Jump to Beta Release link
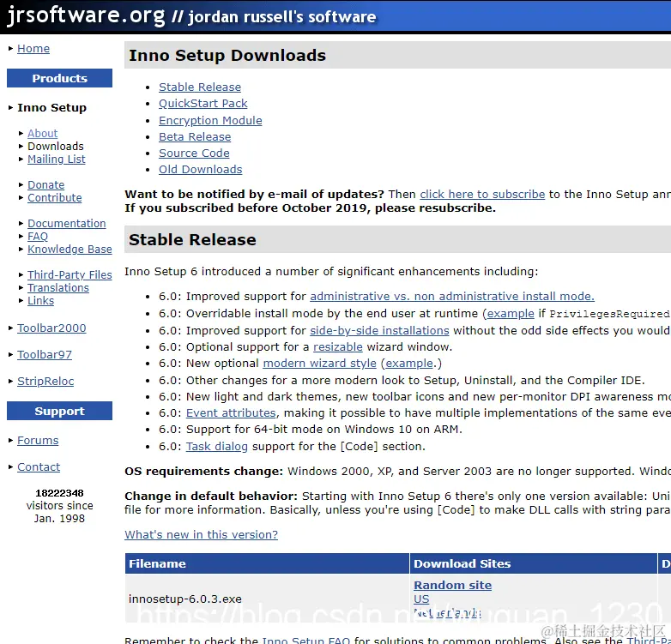Image resolution: width=671 pixels, height=644 pixels. [195, 137]
